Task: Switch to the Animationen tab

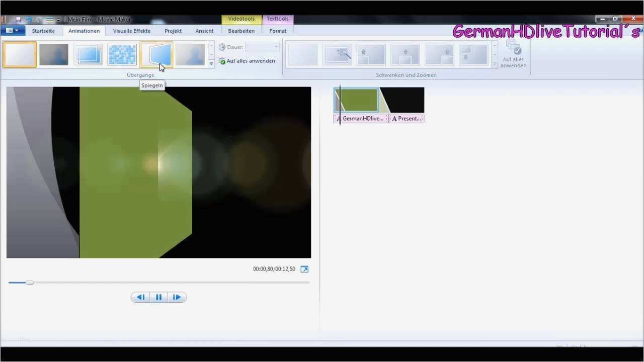Action: [x=84, y=31]
